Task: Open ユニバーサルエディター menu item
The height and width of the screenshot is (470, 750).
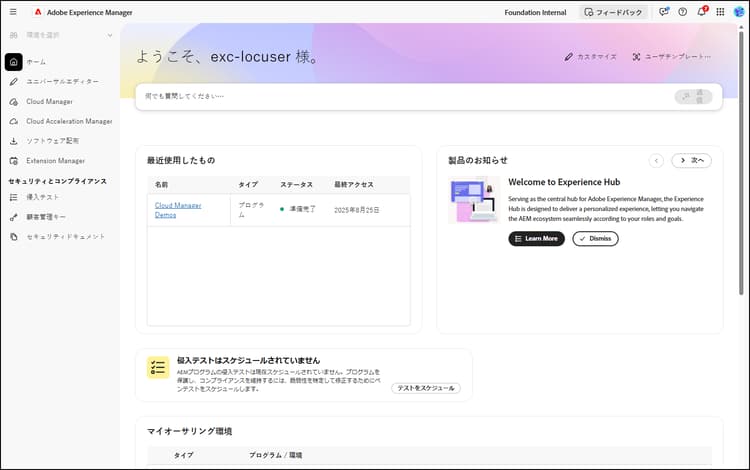Action: point(63,82)
